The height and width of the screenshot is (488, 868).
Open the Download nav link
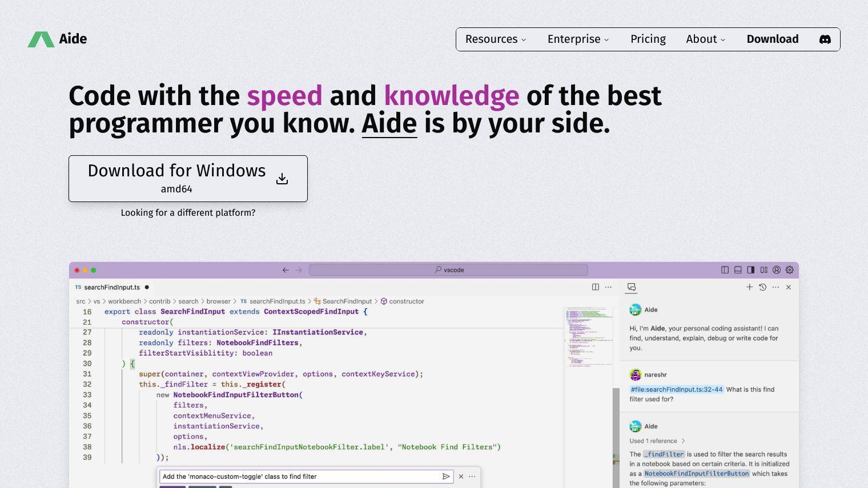(773, 39)
